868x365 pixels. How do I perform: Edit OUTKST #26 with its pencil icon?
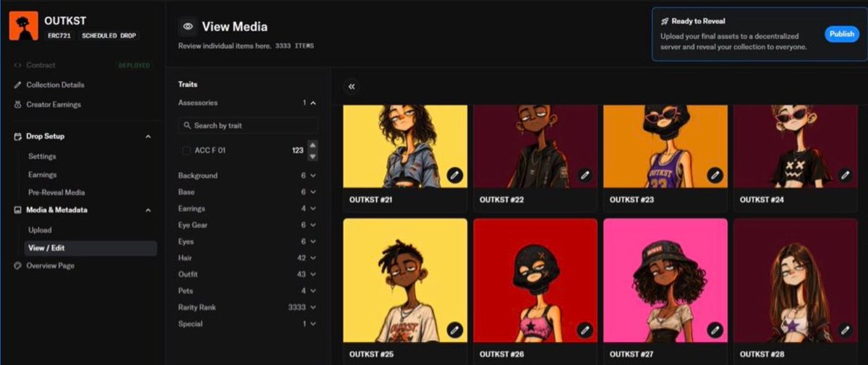tap(584, 330)
